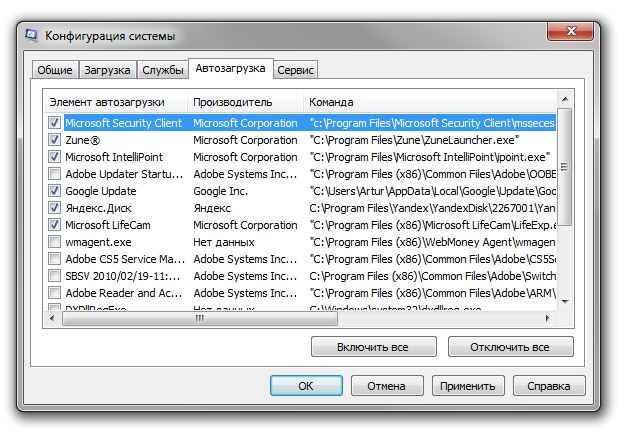This screenshot has width=630, height=441.
Task: Select the Microsoft LifeCam entry name
Action: (x=108, y=225)
